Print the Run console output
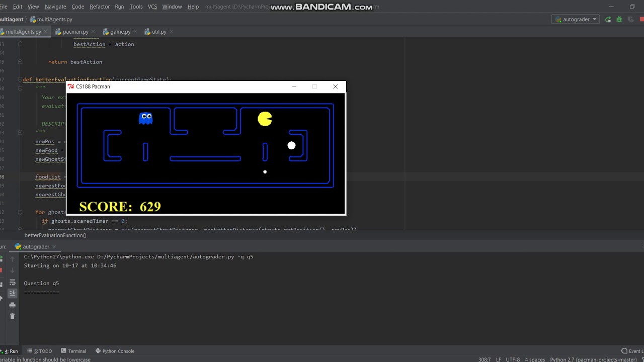This screenshot has height=362, width=644. click(13, 305)
